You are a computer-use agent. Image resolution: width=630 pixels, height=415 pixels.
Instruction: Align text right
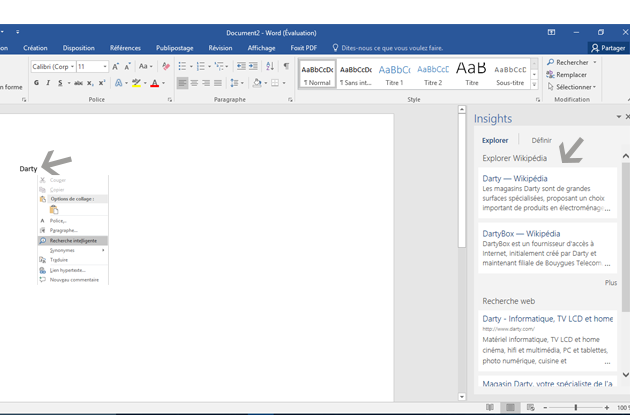click(206, 83)
